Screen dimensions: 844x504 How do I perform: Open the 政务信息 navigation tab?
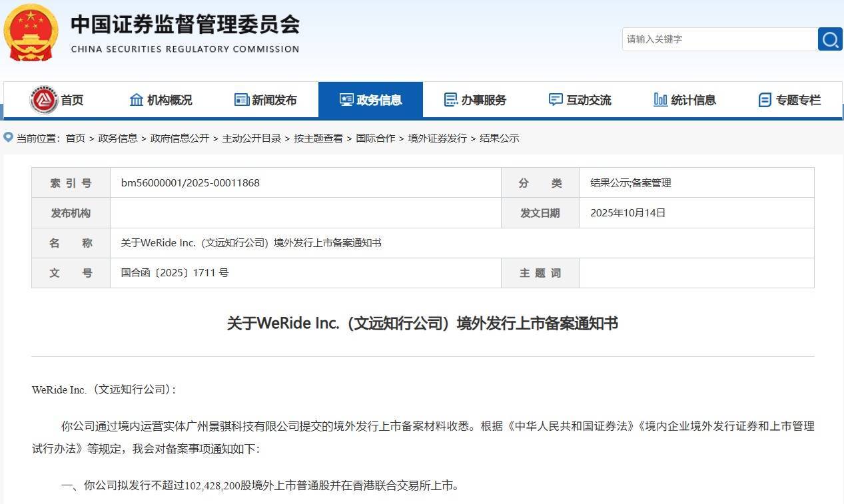coord(370,100)
